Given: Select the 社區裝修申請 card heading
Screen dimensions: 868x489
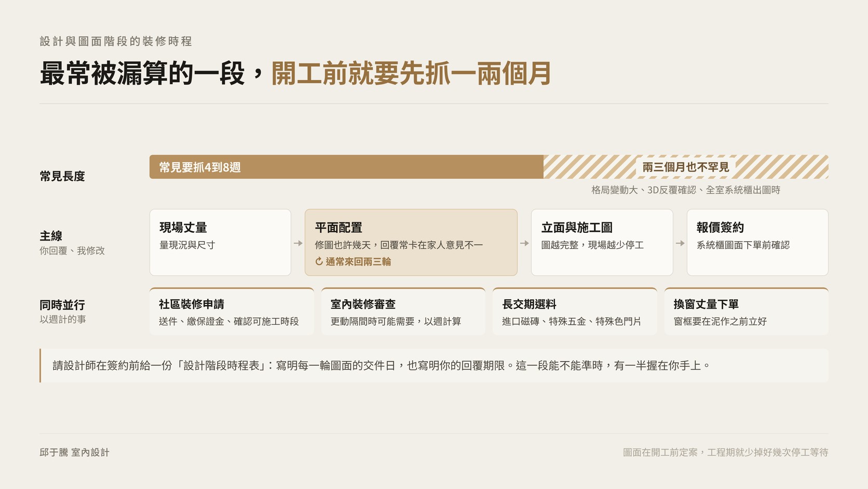Looking at the screenshot, I should tap(192, 304).
